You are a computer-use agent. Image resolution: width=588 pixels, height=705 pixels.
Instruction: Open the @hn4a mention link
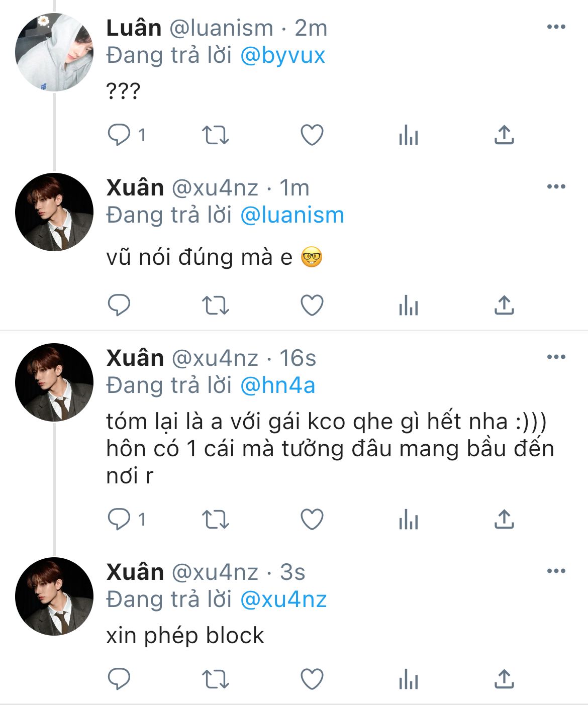[x=277, y=385]
